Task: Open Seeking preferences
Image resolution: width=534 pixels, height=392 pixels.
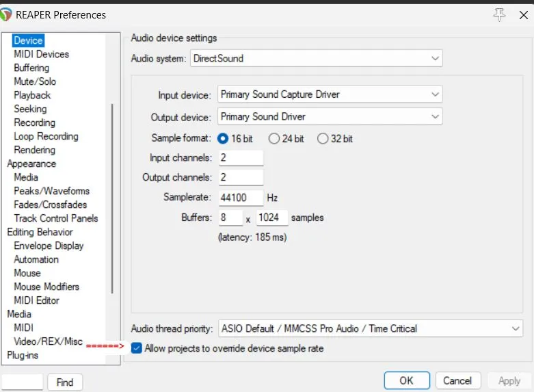Action: coord(30,109)
